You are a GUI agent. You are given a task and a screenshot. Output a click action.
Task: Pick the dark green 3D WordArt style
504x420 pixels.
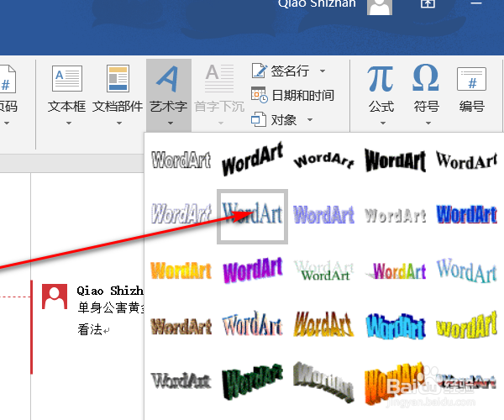click(253, 381)
